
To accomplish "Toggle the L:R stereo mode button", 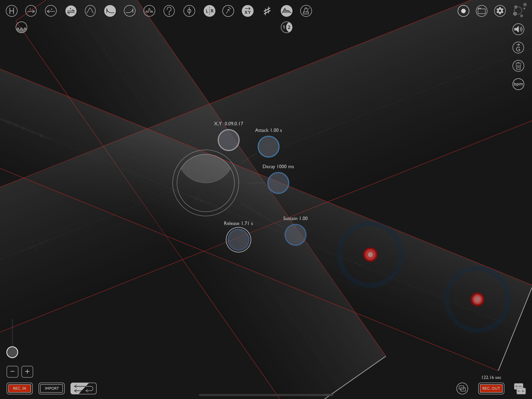I will click(x=210, y=11).
